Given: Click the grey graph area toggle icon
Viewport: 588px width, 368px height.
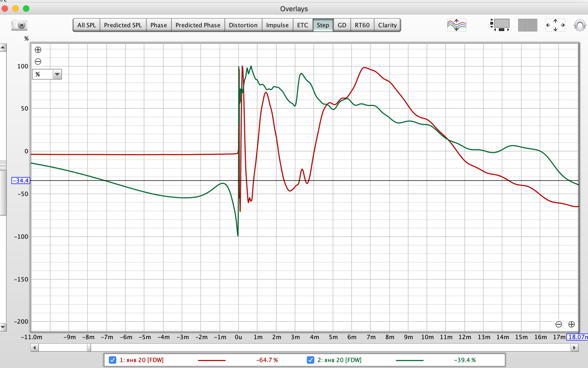Looking at the screenshot, I should click(527, 25).
